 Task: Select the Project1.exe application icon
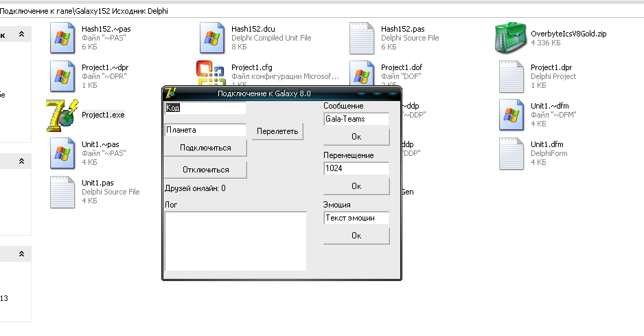point(62,115)
